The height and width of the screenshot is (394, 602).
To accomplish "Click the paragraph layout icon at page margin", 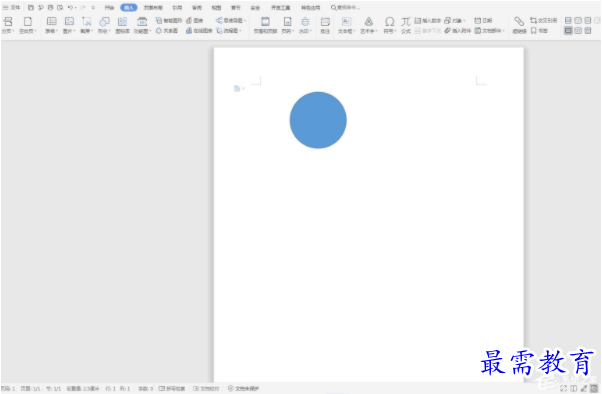I will coord(237,89).
